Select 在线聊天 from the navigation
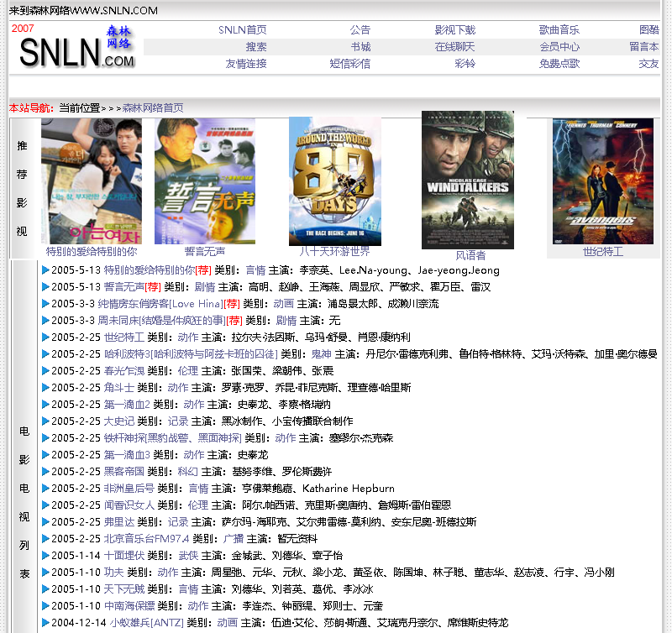Image resolution: width=672 pixels, height=633 pixels. click(454, 47)
